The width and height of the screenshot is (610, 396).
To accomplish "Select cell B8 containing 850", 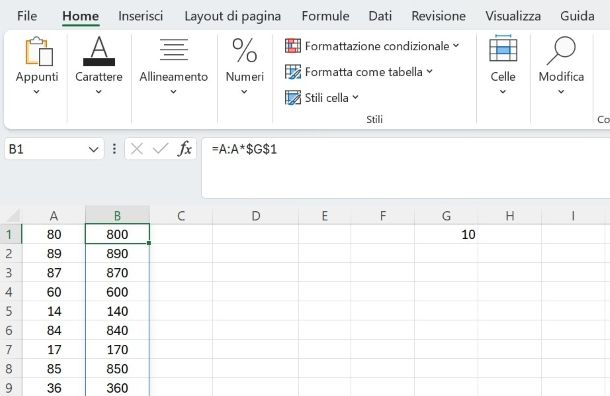I will tap(117, 368).
